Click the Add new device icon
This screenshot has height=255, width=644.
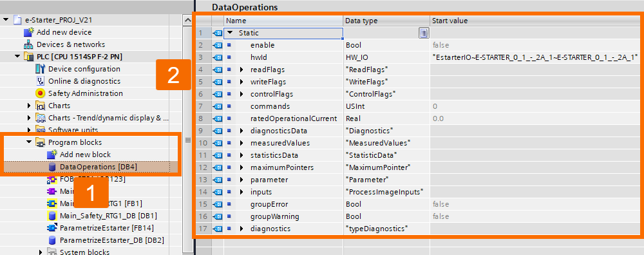coord(29,32)
